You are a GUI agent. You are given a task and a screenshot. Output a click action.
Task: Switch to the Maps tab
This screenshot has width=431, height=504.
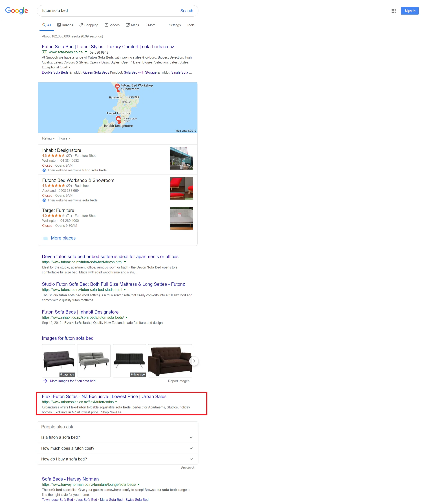132,25
